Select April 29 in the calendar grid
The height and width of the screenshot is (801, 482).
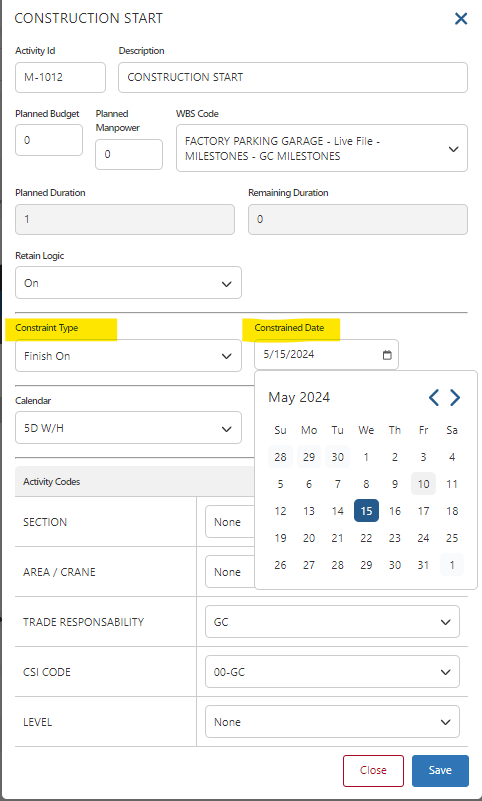coord(309,457)
